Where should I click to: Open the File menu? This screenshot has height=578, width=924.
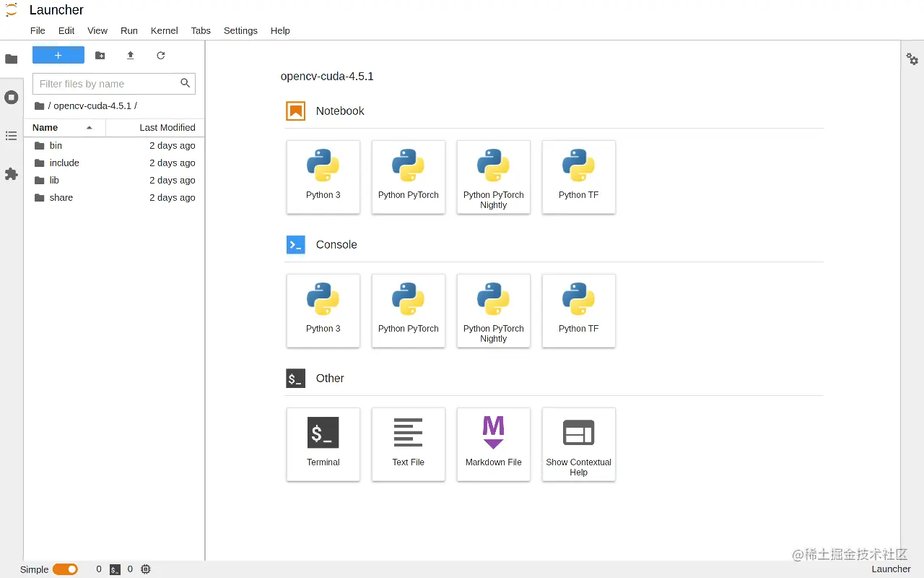pos(38,30)
